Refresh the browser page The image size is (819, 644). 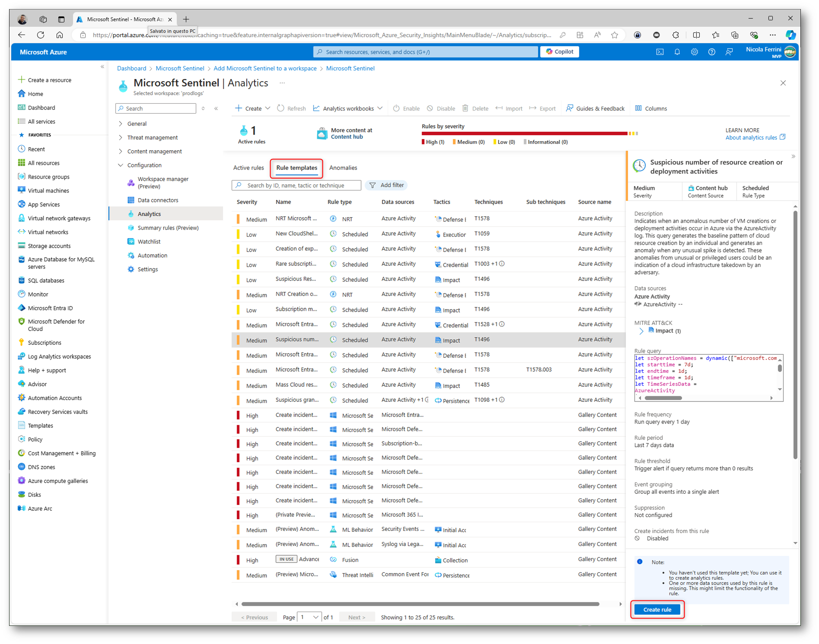point(41,35)
